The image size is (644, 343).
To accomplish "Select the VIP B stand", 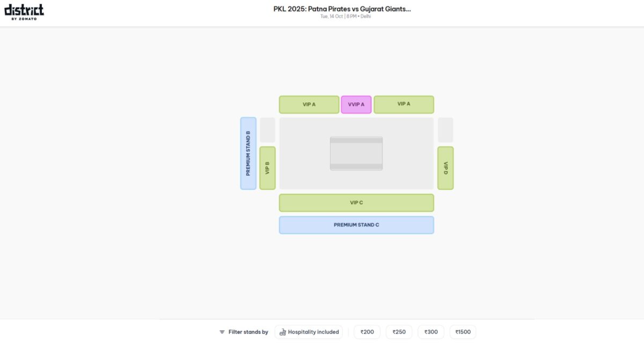I will (x=267, y=168).
